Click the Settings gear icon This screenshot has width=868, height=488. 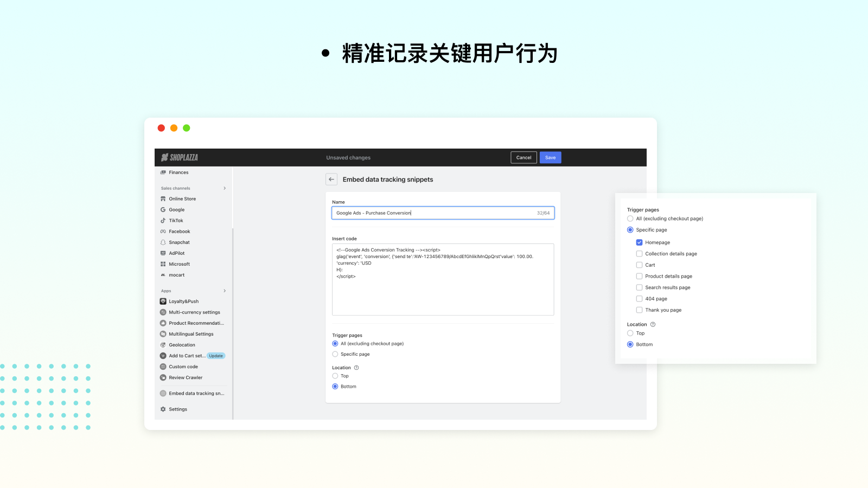point(163,409)
